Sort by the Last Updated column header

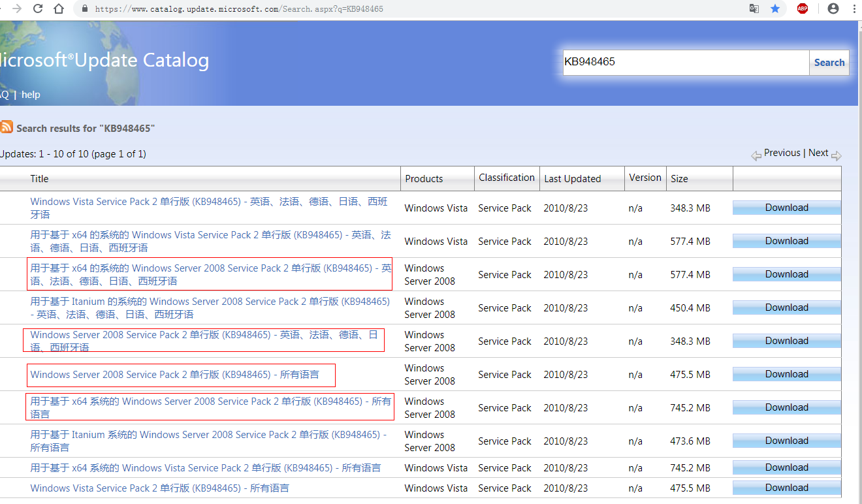(573, 178)
